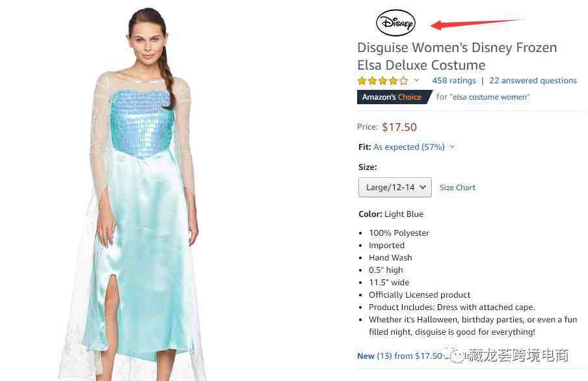Click the $17.50 price text
Screen dimensions: 588x381
point(399,127)
